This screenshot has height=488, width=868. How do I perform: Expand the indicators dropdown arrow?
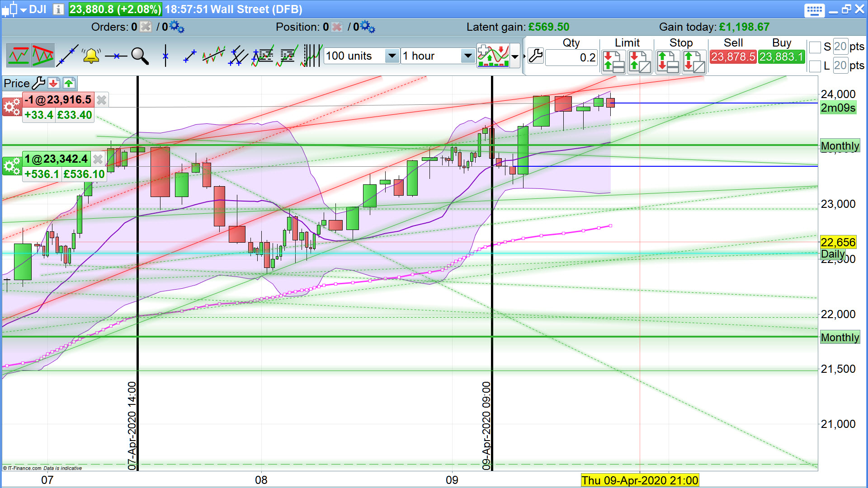pos(515,56)
